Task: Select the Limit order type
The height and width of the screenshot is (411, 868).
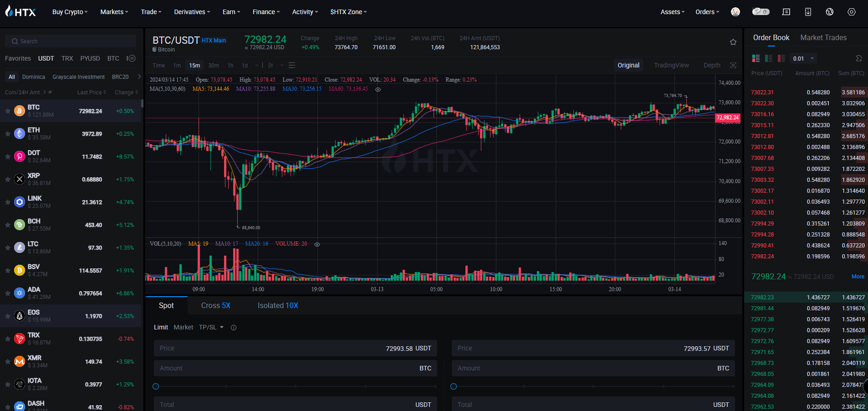Action: (x=161, y=327)
